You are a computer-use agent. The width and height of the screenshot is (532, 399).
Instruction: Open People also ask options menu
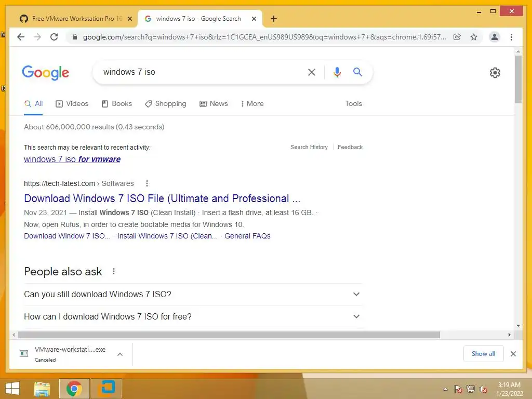point(114,271)
